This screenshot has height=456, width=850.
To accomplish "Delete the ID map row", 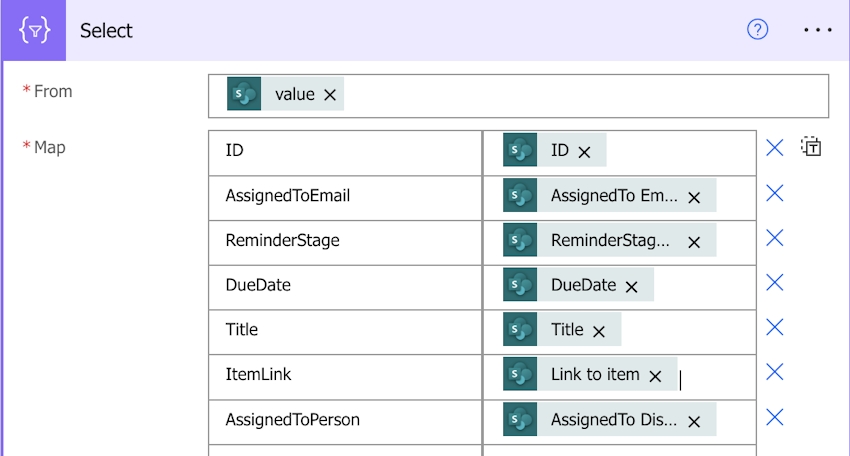I will 774,148.
